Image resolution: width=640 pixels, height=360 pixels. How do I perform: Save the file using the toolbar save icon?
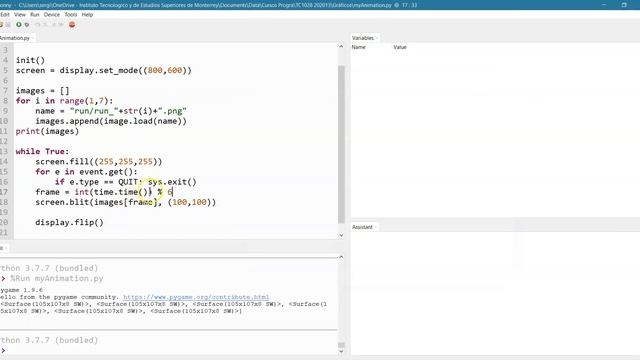click(x=8, y=24)
